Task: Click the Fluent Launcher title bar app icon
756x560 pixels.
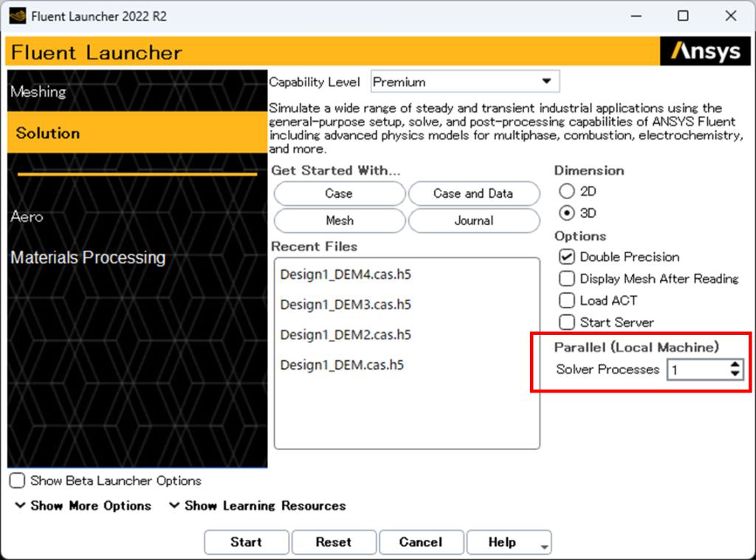Action: [x=18, y=16]
